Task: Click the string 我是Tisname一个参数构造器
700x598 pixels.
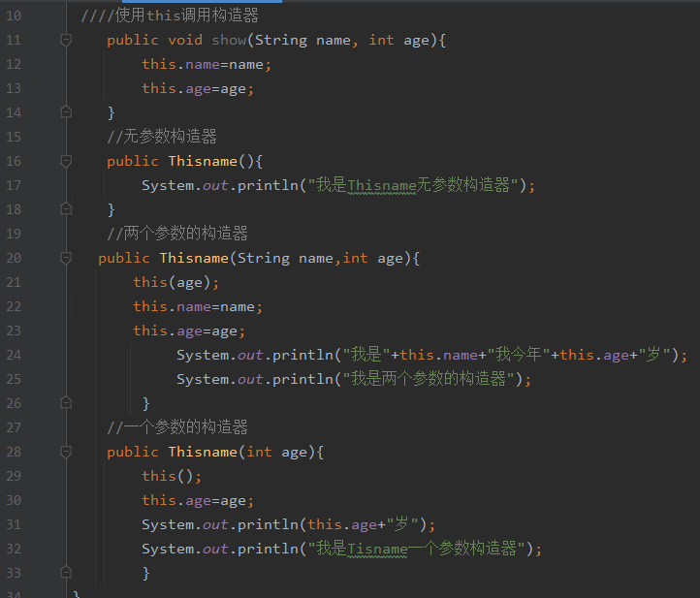Action: [417, 549]
